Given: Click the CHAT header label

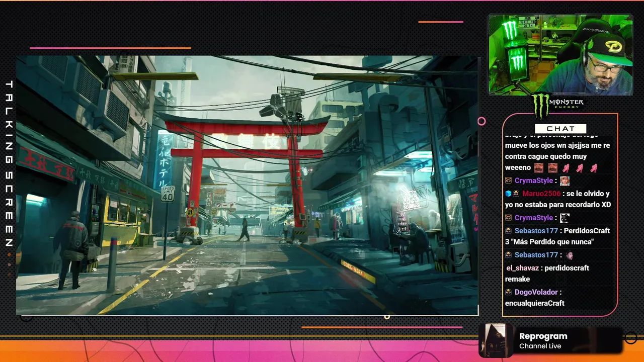Looking at the screenshot, I should pos(560,129).
